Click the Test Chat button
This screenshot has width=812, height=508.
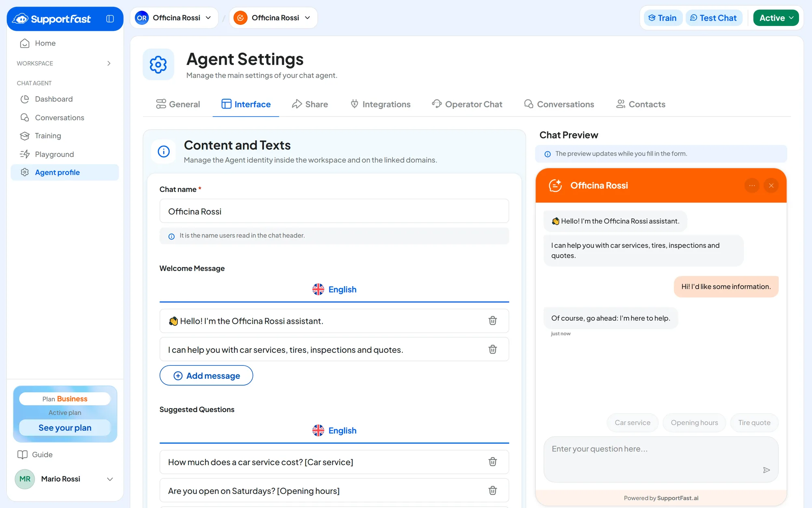(x=714, y=18)
